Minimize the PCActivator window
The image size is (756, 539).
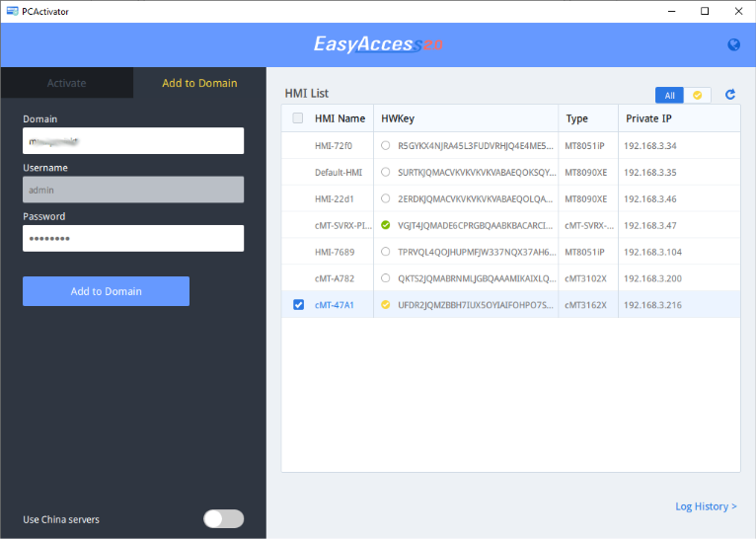point(671,11)
